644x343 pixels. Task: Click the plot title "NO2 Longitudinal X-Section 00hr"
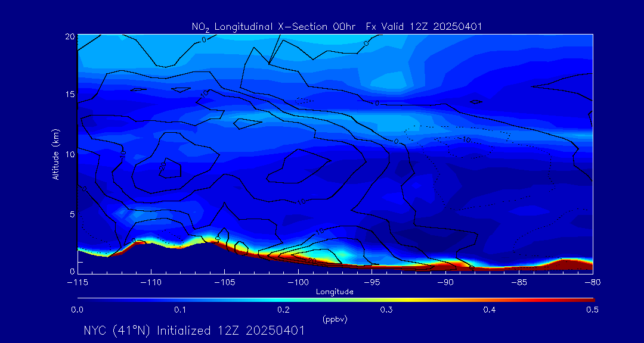(x=274, y=27)
